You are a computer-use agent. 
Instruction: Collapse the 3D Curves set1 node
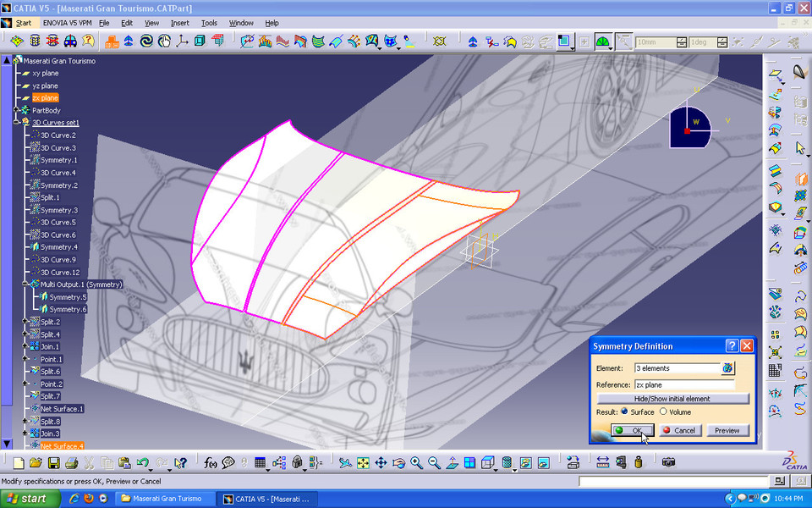click(16, 122)
